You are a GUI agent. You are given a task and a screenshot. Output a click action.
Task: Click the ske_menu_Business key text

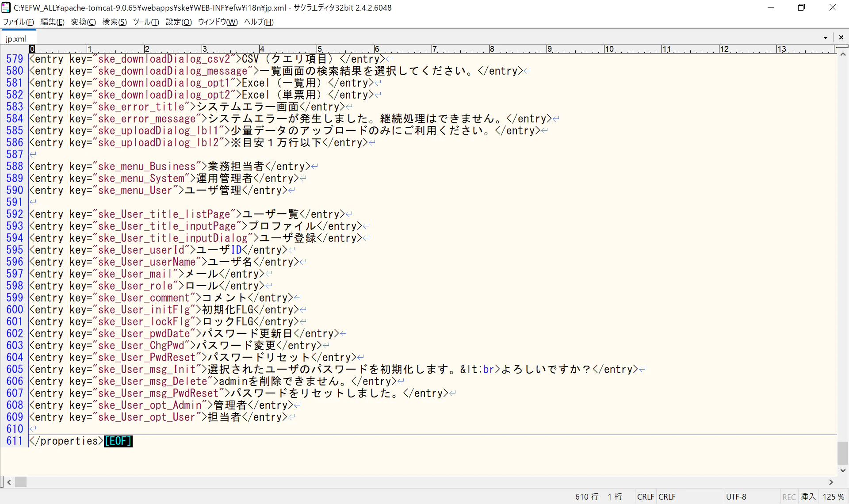click(147, 166)
